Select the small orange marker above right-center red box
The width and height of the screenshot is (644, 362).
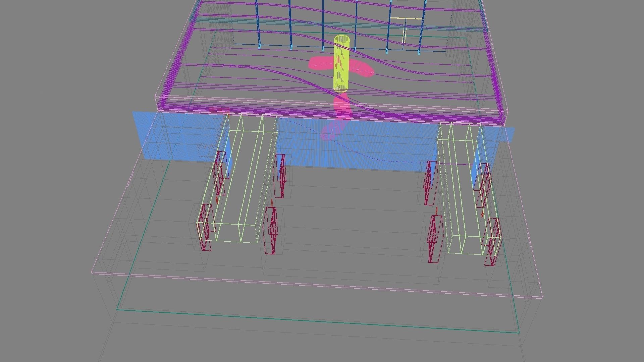pyautogui.click(x=436, y=210)
